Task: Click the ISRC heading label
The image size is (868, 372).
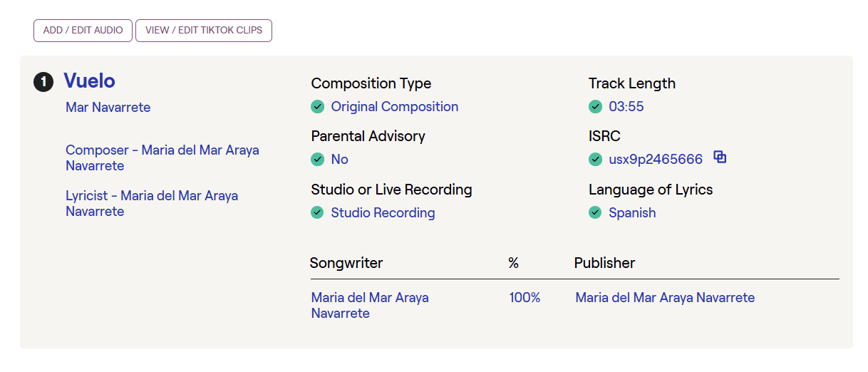Action: pyautogui.click(x=604, y=136)
